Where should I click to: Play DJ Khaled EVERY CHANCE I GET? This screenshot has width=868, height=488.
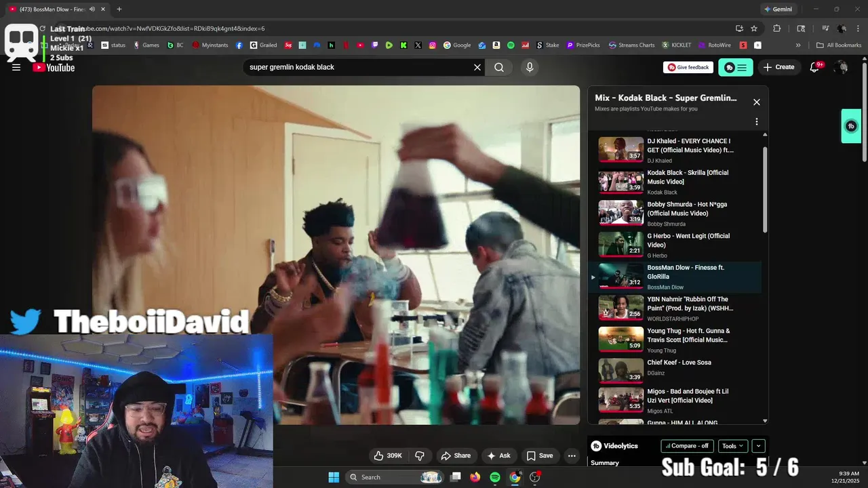click(678, 150)
